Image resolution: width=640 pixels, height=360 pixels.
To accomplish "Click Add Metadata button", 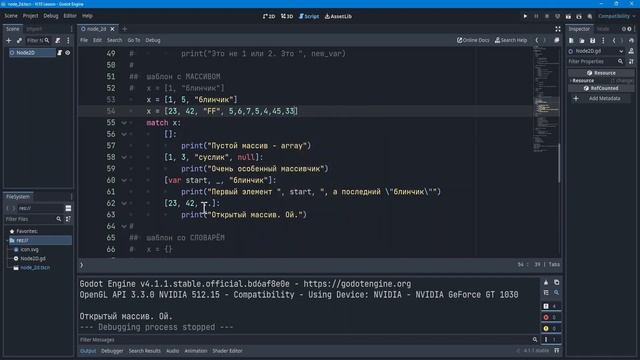I will point(600,98).
